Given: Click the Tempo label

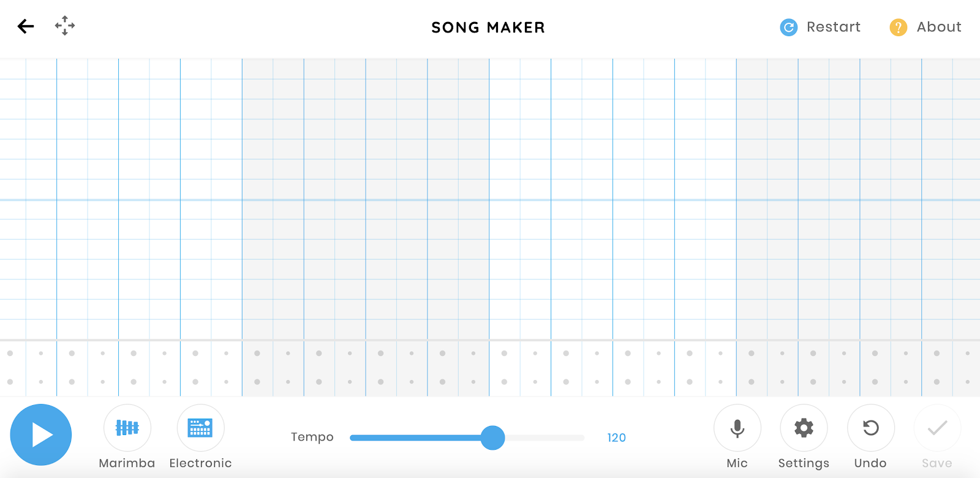Looking at the screenshot, I should [312, 437].
